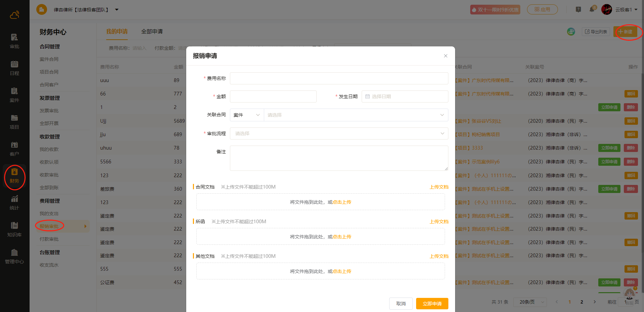Screen dimensions: 644x312
Task: Open the 客户 clients sidebar icon
Action: point(14,149)
